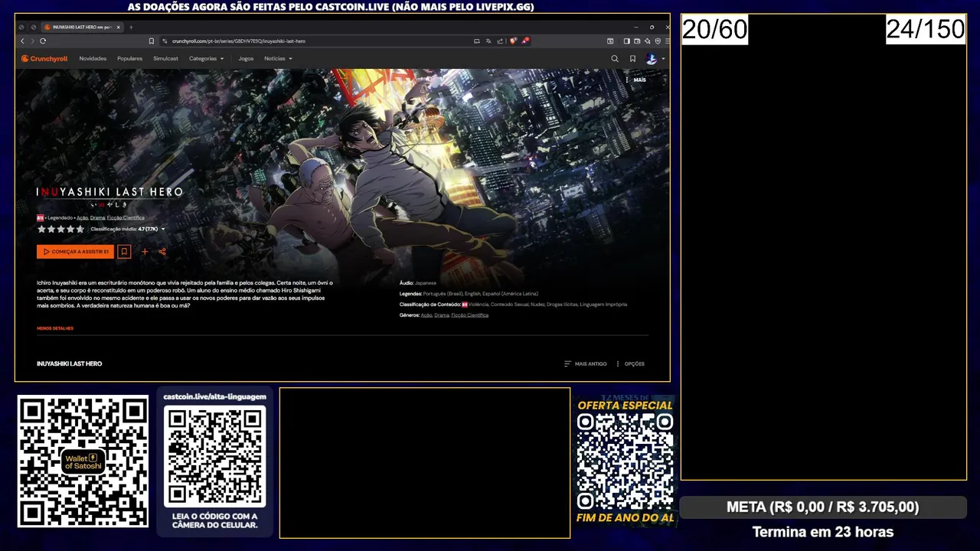The image size is (980, 551).
Task: Click the 24/150 counter
Action: [926, 29]
